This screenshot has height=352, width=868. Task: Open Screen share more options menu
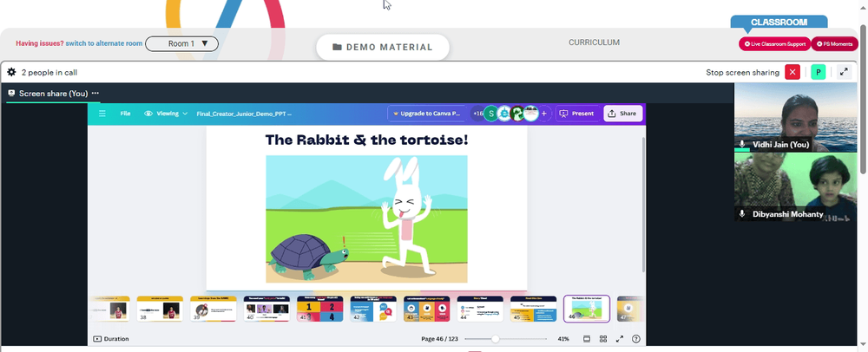(x=95, y=94)
